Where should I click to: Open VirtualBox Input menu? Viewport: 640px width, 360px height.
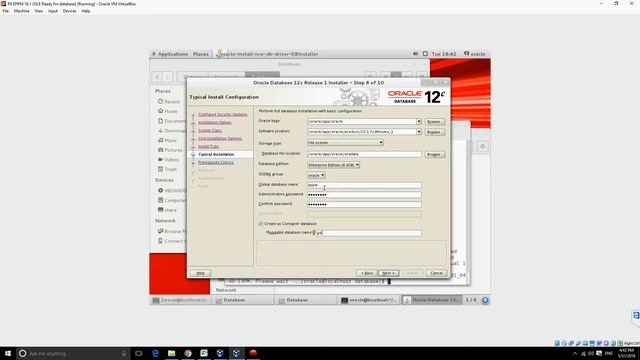pyautogui.click(x=53, y=11)
